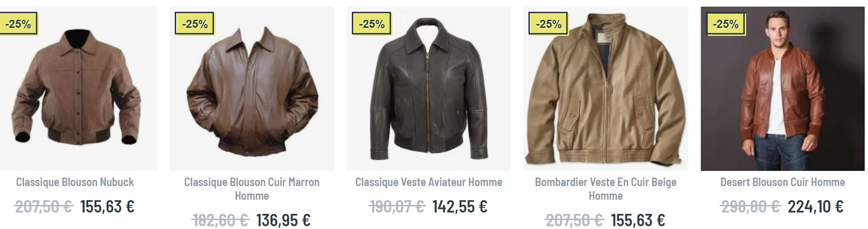The height and width of the screenshot is (229, 868).
Task: Click the -25% badge on beige Bombardier jacket
Action: (548, 24)
